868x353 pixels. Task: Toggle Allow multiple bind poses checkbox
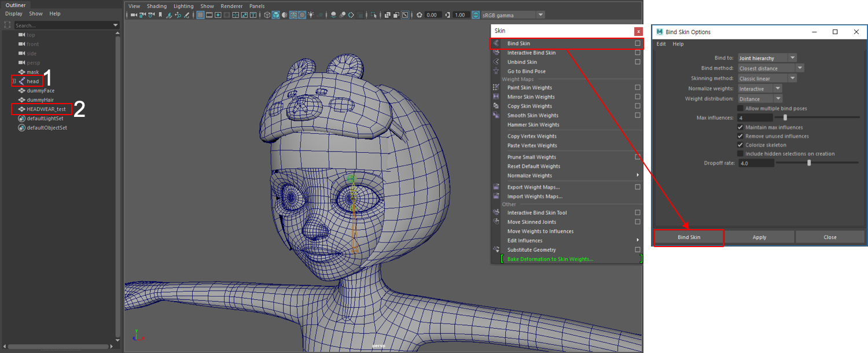click(x=740, y=108)
